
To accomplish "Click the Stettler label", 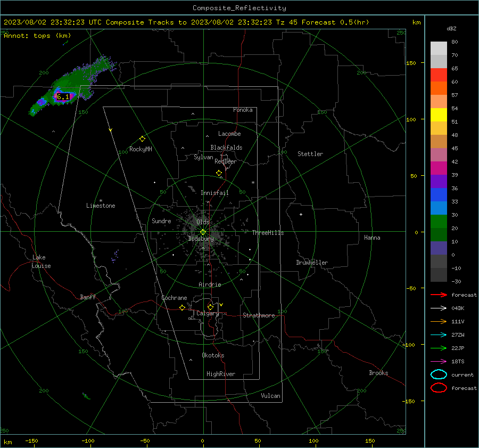I will 310,154.
